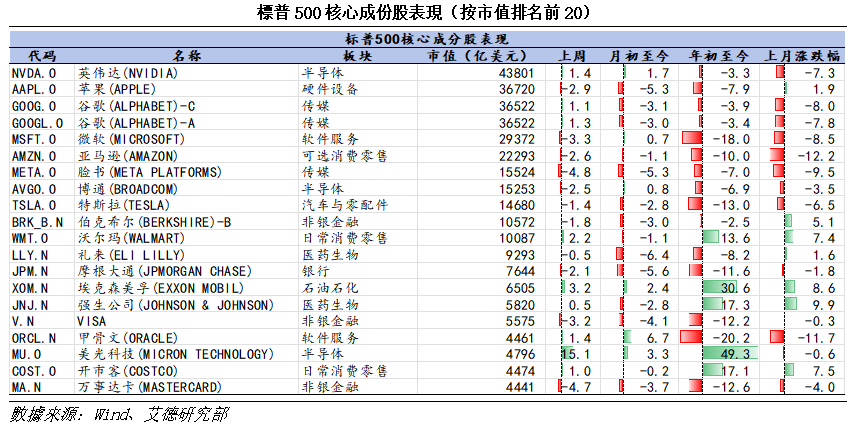Click the sector 银行 in the JPMorgan row
This screenshot has width=851, height=426.
coord(316,271)
